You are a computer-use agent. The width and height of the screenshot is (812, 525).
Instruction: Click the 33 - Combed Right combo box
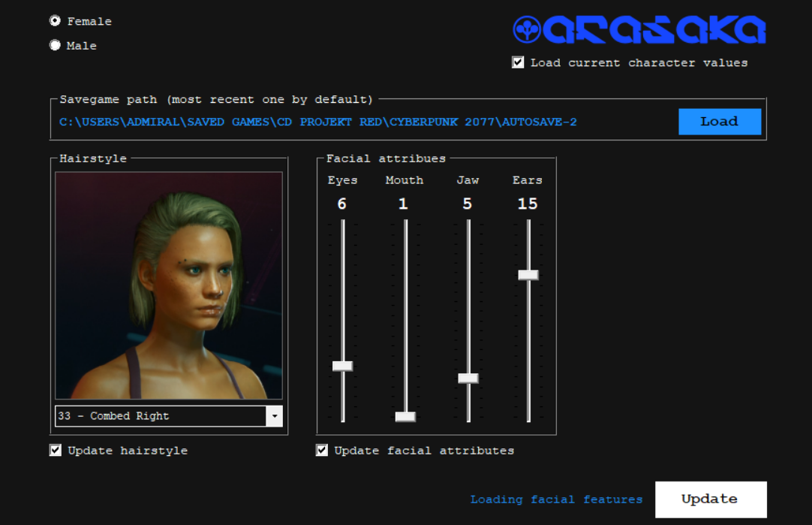point(161,416)
